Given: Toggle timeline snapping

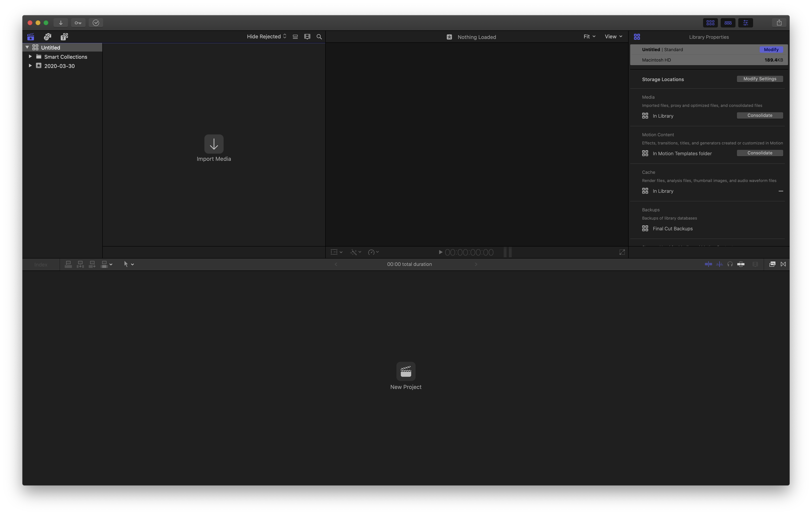Looking at the screenshot, I should [x=741, y=264].
